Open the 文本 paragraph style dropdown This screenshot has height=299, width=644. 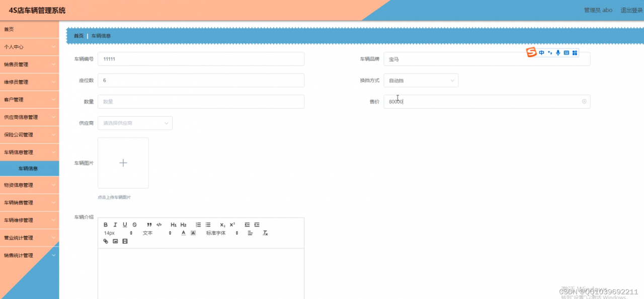(x=157, y=233)
